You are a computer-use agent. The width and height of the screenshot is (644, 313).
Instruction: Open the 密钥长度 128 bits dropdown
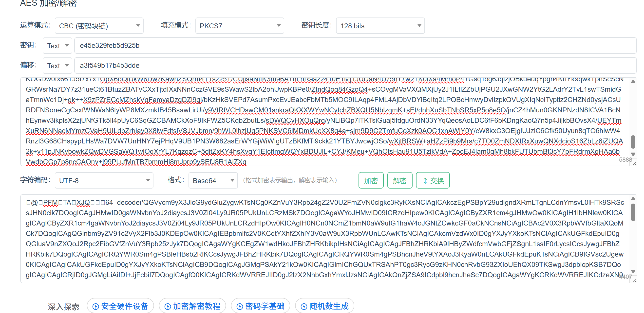tap(380, 26)
